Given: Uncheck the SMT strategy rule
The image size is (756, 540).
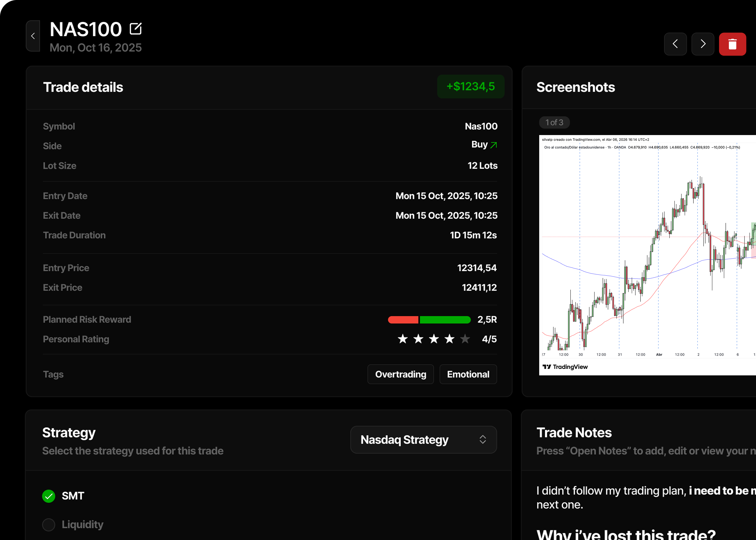Looking at the screenshot, I should pos(49,496).
